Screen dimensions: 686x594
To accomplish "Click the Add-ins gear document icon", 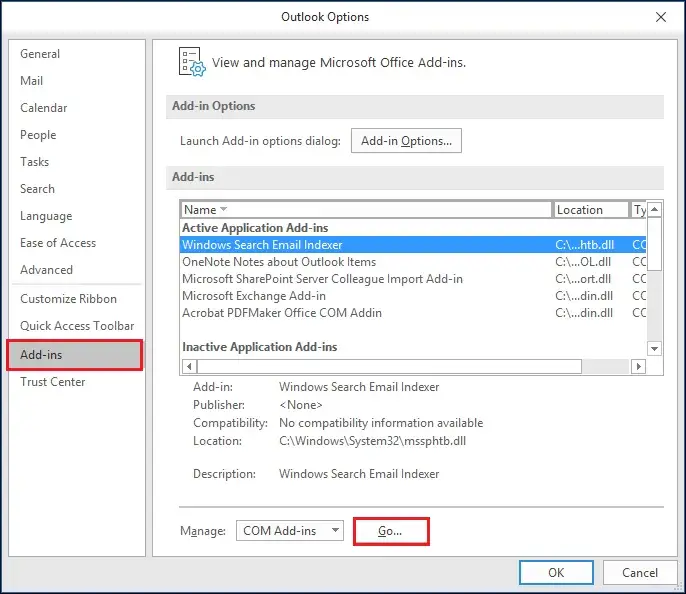I will click(x=191, y=62).
